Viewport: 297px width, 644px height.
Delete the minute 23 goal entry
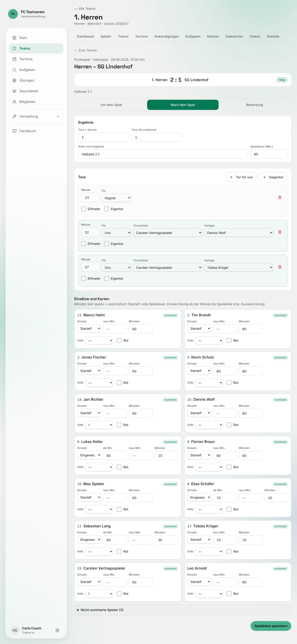tap(280, 197)
